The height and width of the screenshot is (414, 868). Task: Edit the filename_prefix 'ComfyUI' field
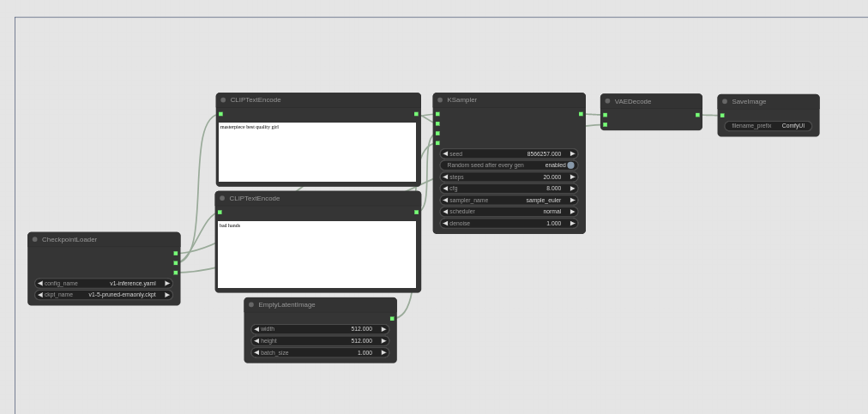[769, 126]
